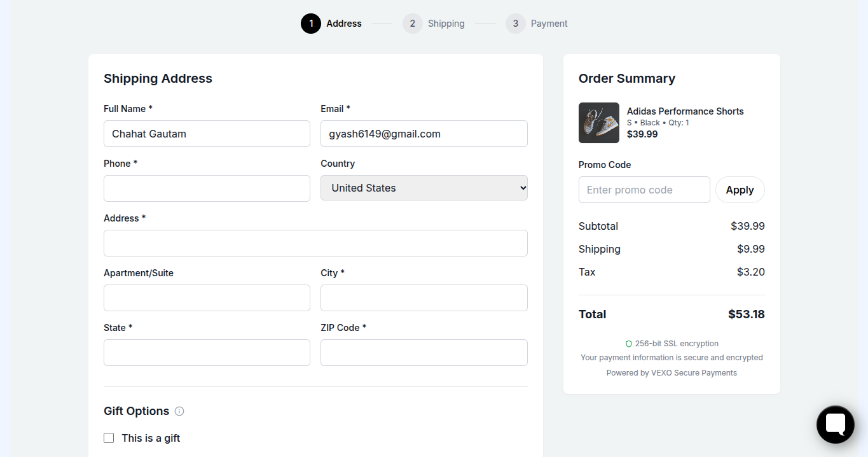Click the ZIP Code field
The height and width of the screenshot is (457, 868).
coord(424,353)
